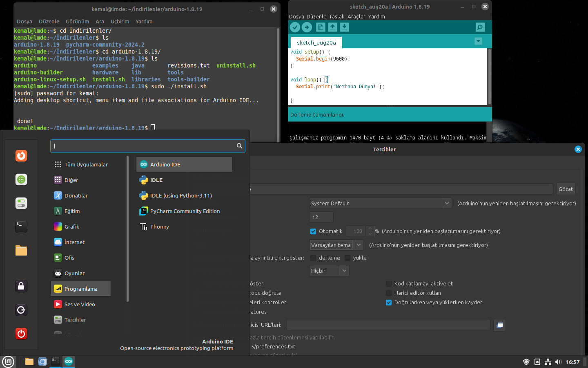This screenshot has height=368, width=588.
Task: Click the Gözat button in Tercihler
Action: click(x=566, y=189)
